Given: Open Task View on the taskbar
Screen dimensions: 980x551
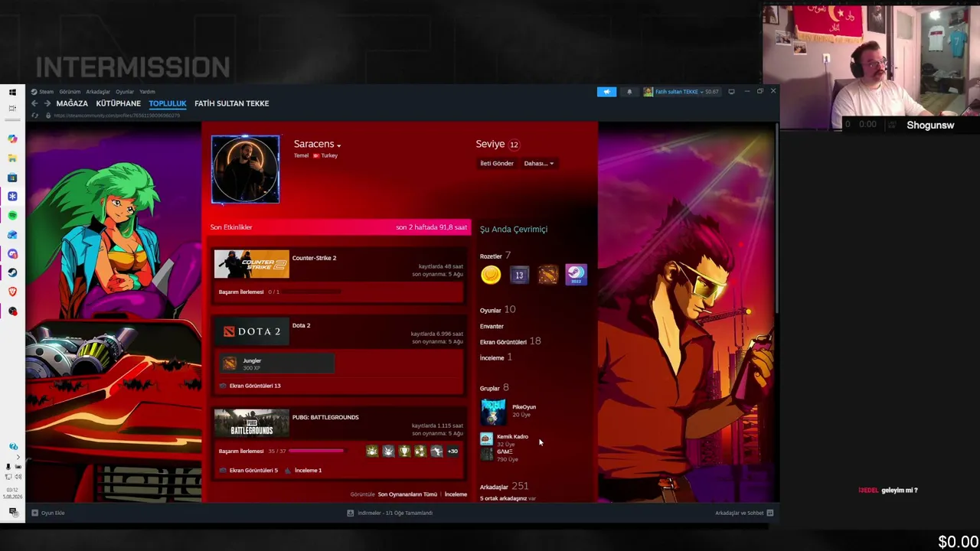Looking at the screenshot, I should tap(12, 108).
